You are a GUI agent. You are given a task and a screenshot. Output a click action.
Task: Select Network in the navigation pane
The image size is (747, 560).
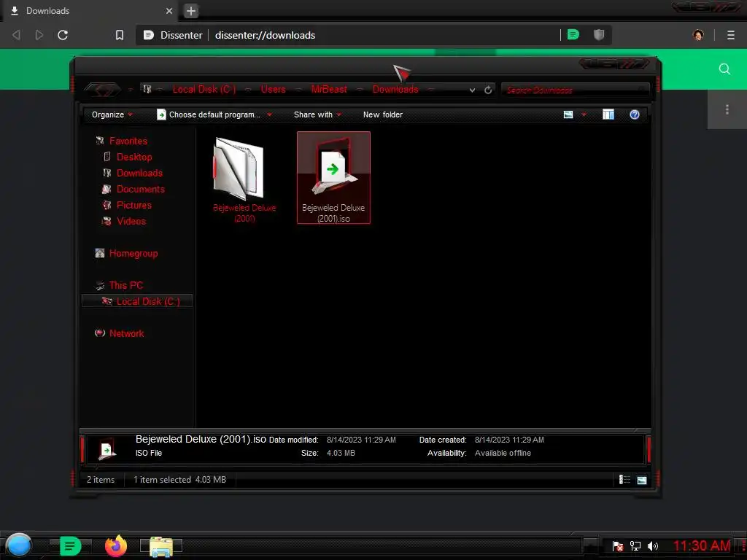point(126,333)
